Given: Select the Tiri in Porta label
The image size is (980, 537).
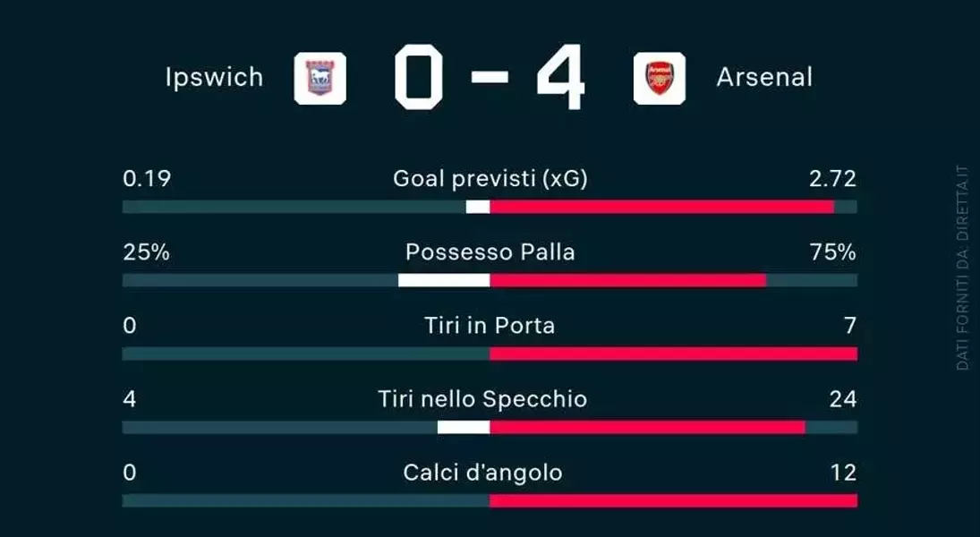Looking at the screenshot, I should point(490,326).
